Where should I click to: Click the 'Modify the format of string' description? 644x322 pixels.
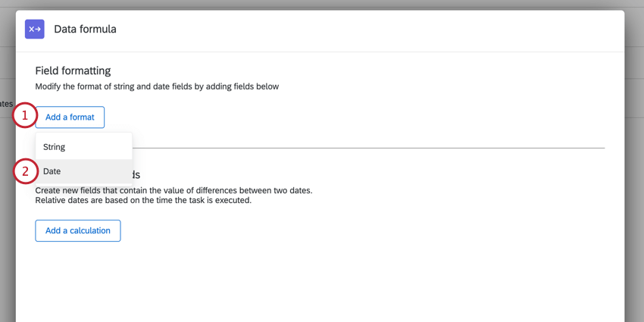click(157, 86)
